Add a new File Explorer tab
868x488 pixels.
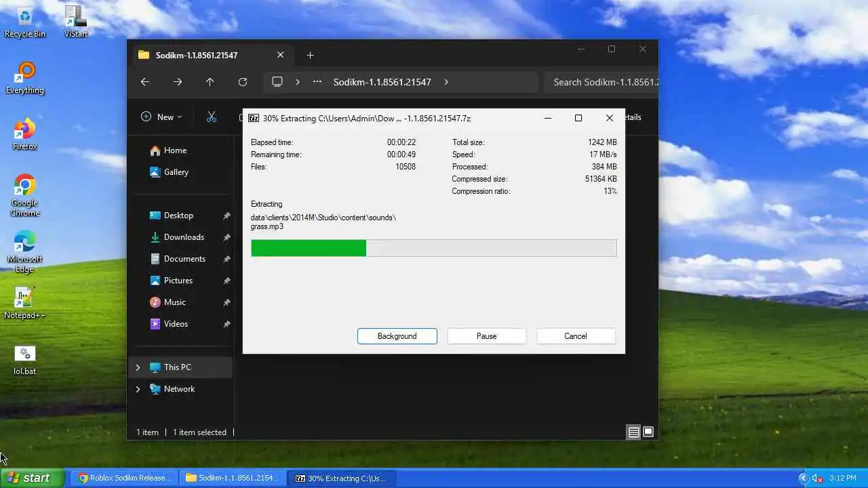coord(310,56)
